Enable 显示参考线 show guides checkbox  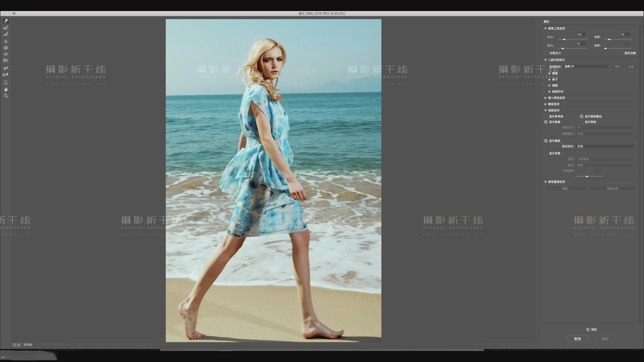tap(546, 116)
